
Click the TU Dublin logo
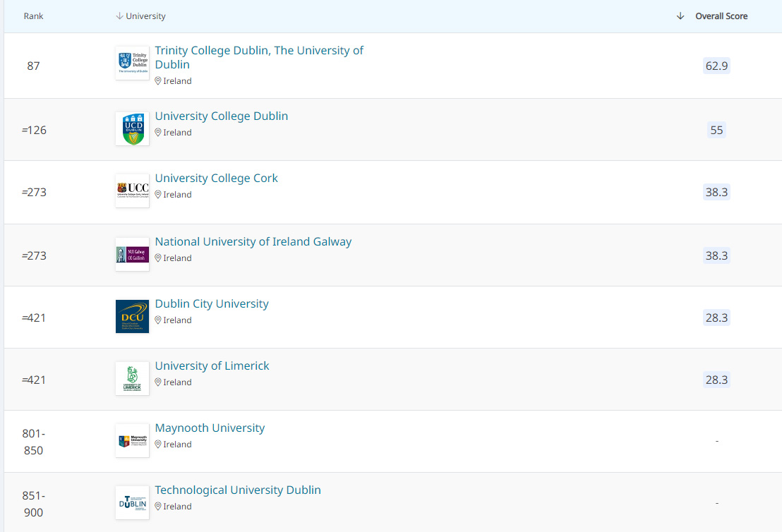tap(132, 502)
